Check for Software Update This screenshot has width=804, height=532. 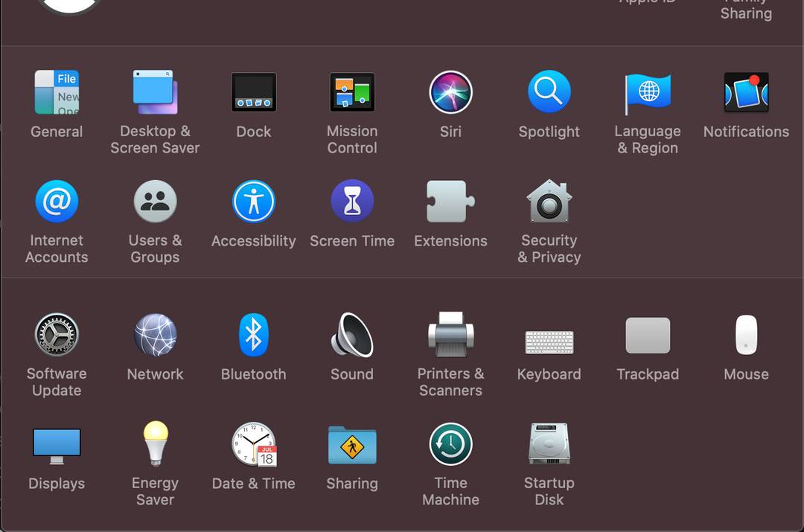(57, 335)
